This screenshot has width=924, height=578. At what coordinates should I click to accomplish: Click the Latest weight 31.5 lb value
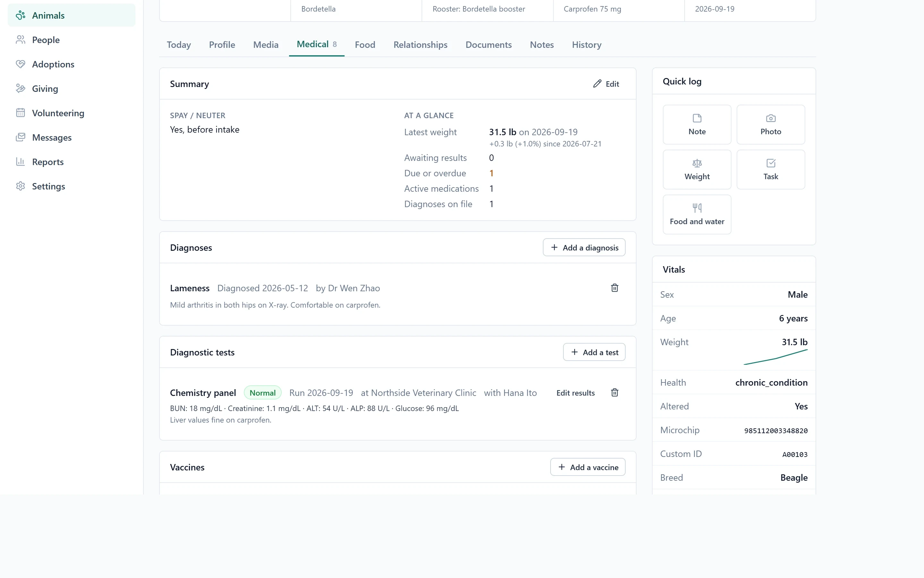(502, 132)
